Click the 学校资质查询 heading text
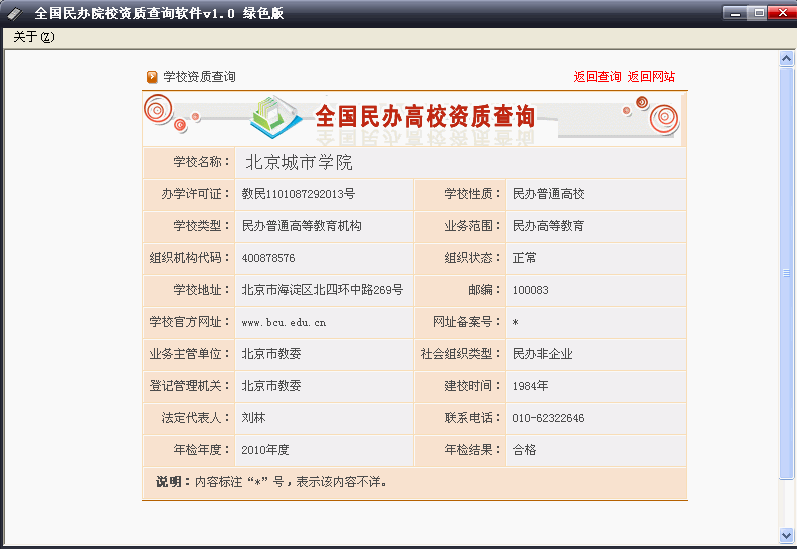Image resolution: width=797 pixels, height=549 pixels. [199, 77]
